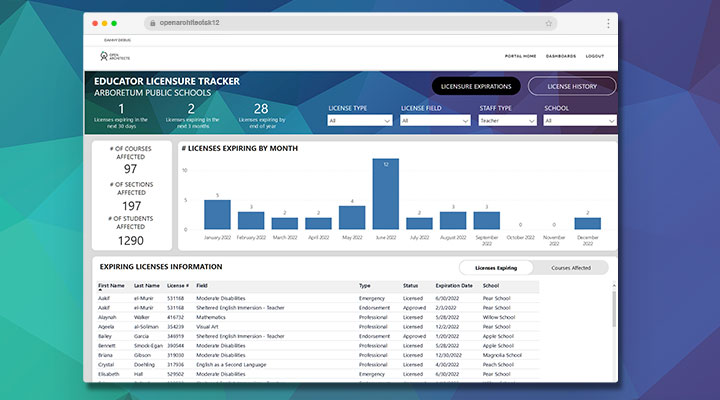Click the January 2022 bar in chart
This screenshot has width=720, height=400.
pos(217,214)
